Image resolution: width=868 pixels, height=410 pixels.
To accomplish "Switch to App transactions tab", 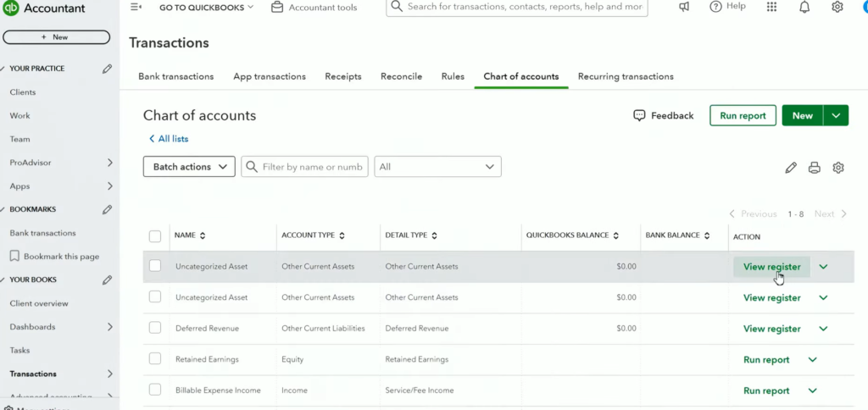I will coord(270,76).
